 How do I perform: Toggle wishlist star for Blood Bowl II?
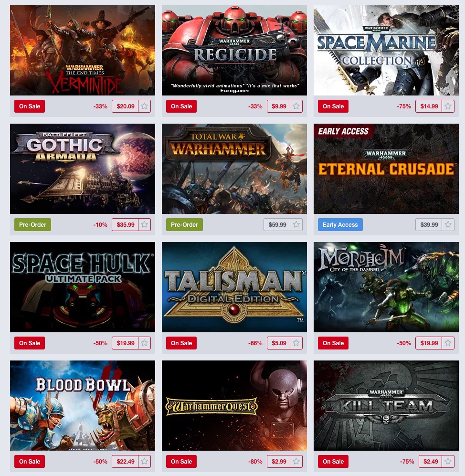145,461
